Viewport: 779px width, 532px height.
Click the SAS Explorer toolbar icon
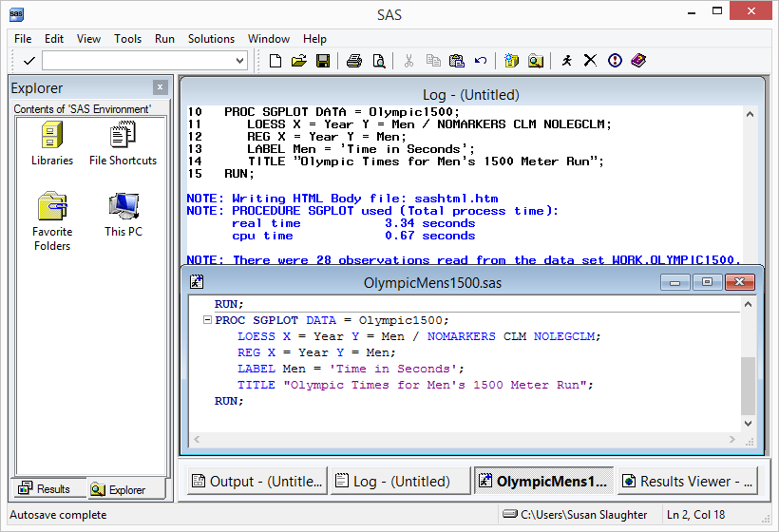536,61
